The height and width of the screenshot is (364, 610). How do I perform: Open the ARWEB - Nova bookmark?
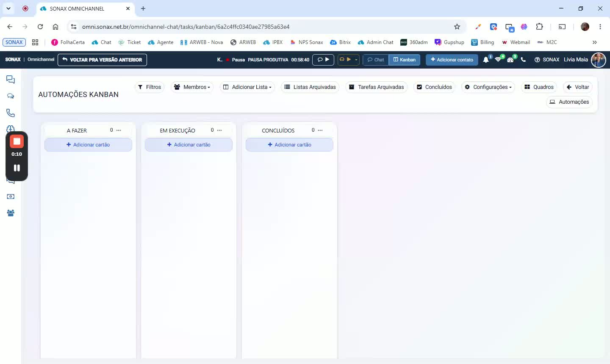click(202, 42)
